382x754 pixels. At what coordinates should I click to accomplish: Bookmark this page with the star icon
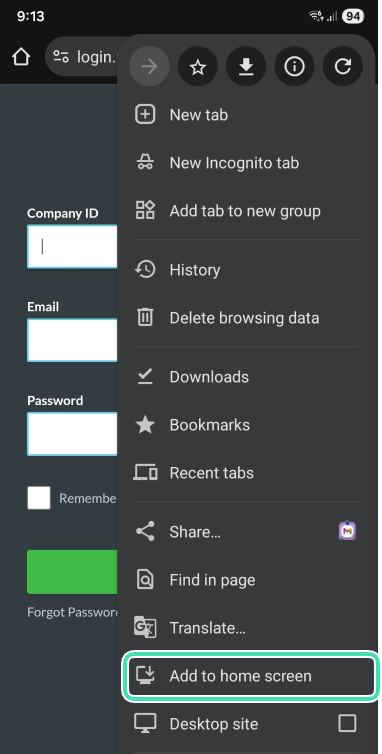tap(198, 67)
